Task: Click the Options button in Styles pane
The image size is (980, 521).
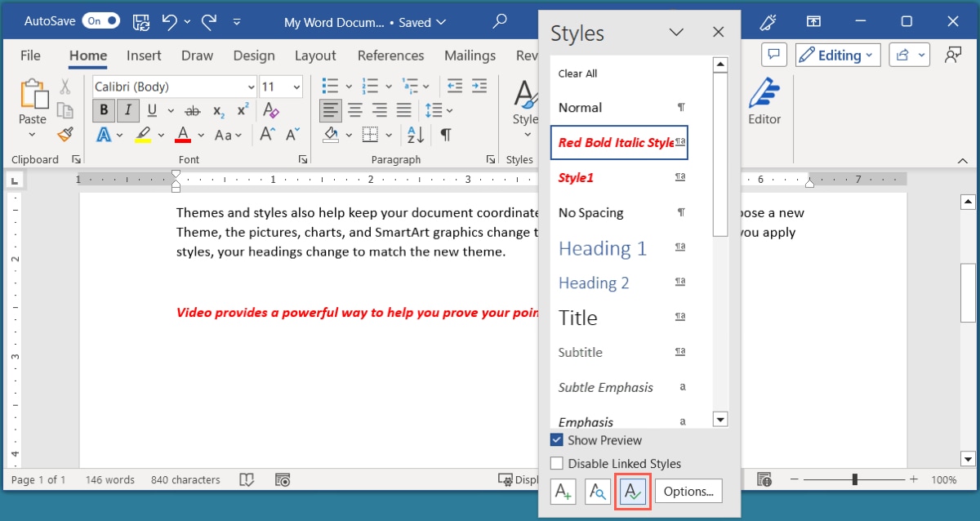Action: point(688,491)
